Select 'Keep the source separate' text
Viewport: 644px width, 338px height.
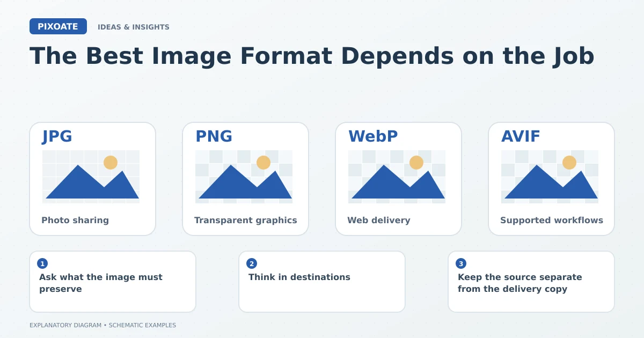(x=519, y=277)
